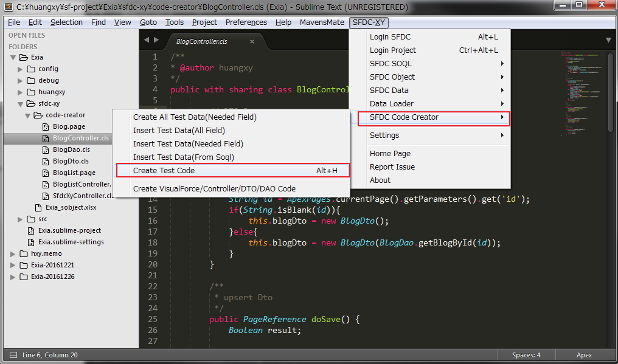Open the Goto menu
618x364 pixels.
(148, 22)
